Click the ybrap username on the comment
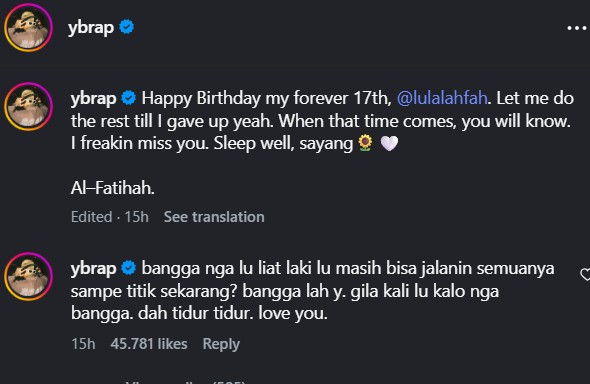Viewport: 590px width, 384px height. coord(93,269)
